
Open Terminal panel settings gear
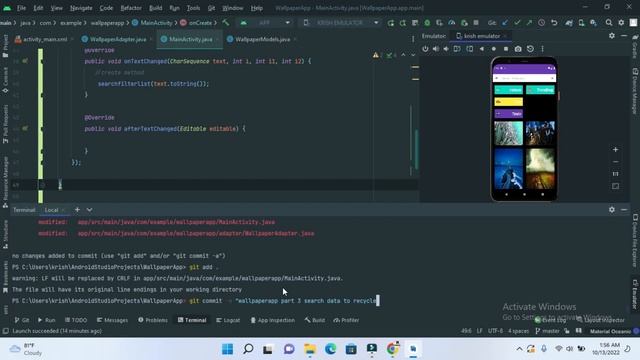(612, 209)
